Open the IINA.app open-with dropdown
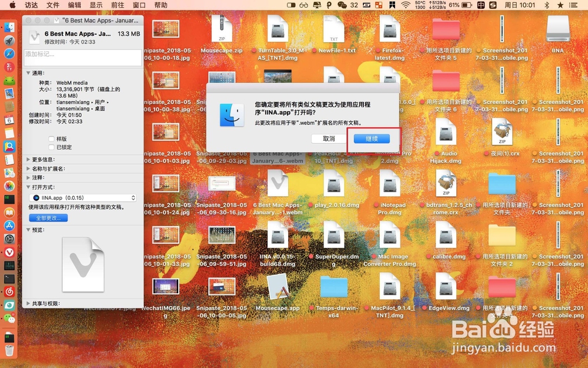Image resolution: width=588 pixels, height=368 pixels. tap(82, 197)
